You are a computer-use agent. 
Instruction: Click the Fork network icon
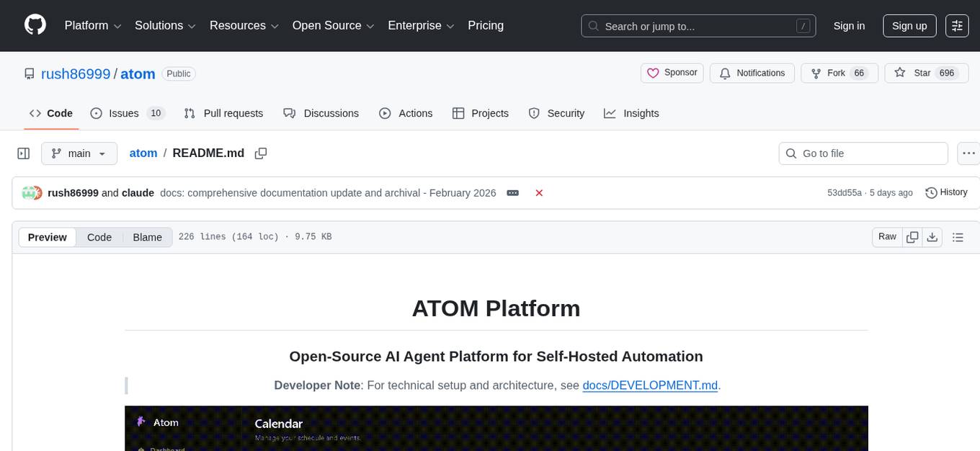click(816, 73)
